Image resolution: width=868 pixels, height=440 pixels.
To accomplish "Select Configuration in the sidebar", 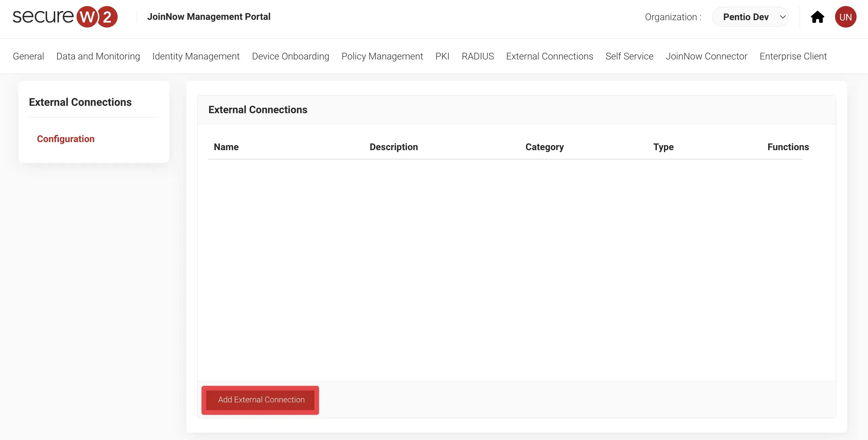I will tap(66, 139).
